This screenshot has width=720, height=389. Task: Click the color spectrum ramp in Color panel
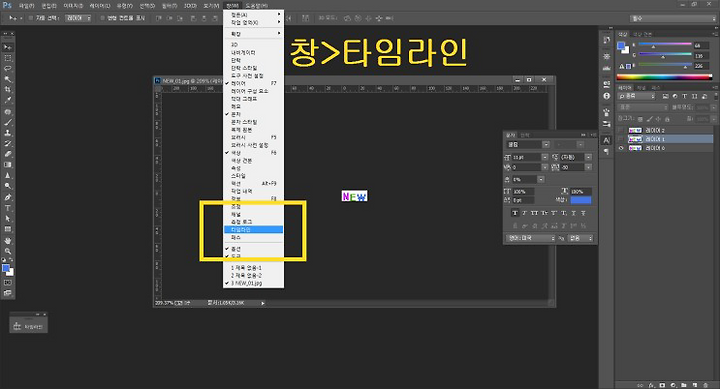click(664, 77)
